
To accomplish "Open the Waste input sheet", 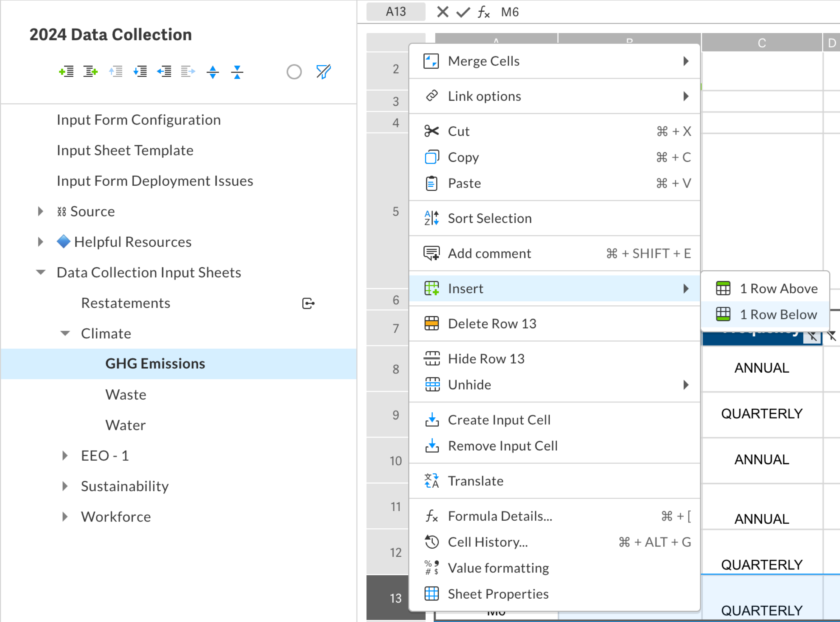I will click(x=126, y=395).
